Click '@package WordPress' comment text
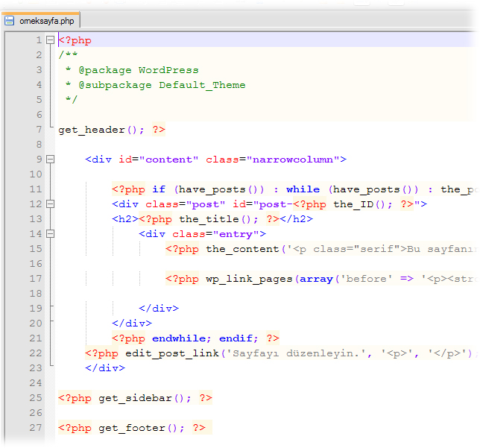 click(x=139, y=70)
